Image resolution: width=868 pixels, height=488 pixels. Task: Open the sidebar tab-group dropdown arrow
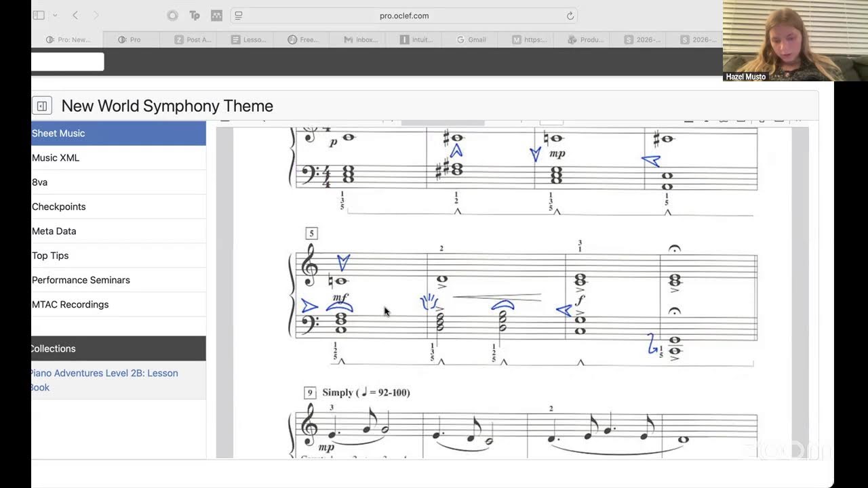click(x=55, y=15)
